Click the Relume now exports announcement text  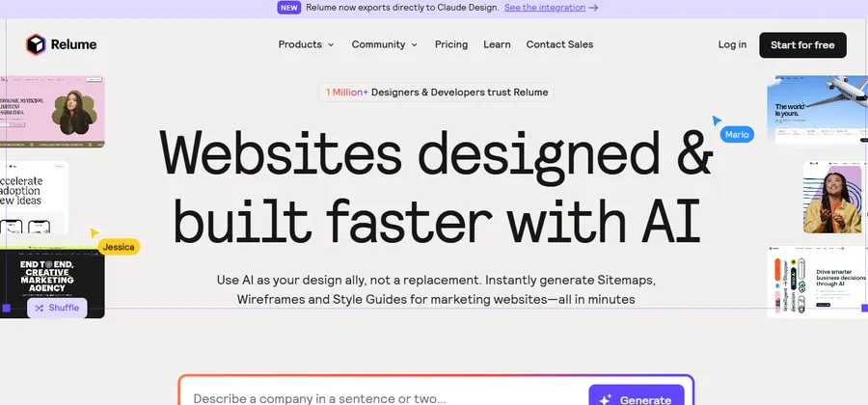pyautogui.click(x=402, y=8)
